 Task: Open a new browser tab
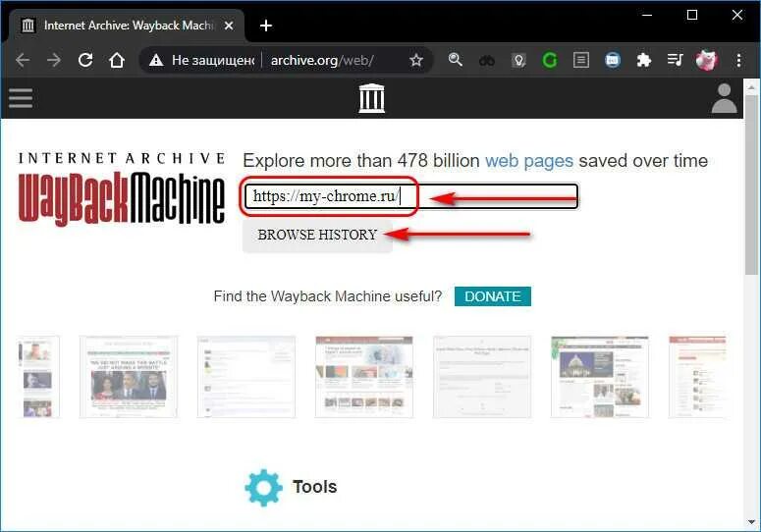[265, 26]
